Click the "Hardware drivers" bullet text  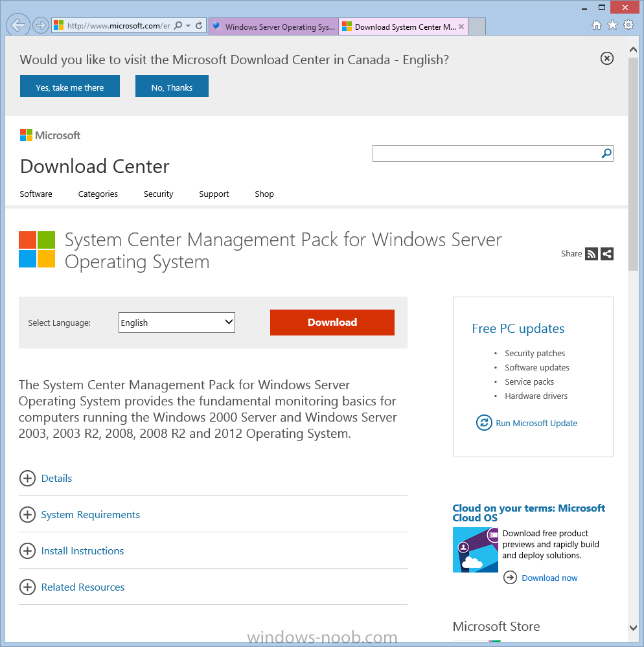point(536,396)
